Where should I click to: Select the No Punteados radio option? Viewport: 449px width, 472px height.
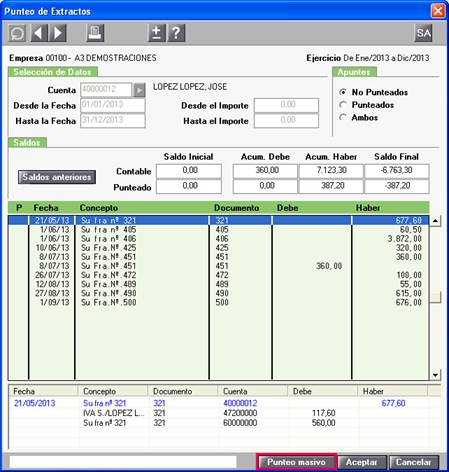click(x=342, y=92)
